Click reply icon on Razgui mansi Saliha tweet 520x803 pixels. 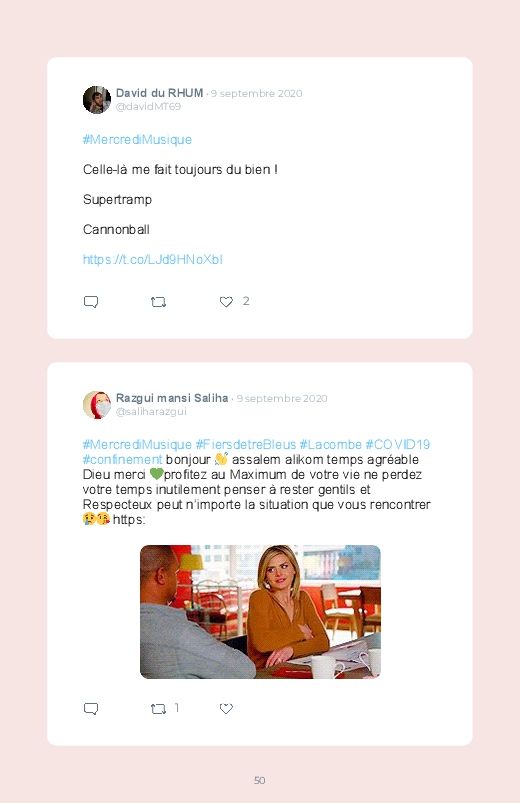(x=91, y=709)
